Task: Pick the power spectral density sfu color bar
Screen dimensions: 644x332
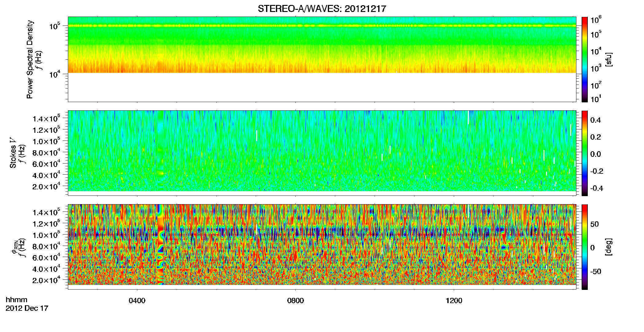Action: tap(585, 59)
